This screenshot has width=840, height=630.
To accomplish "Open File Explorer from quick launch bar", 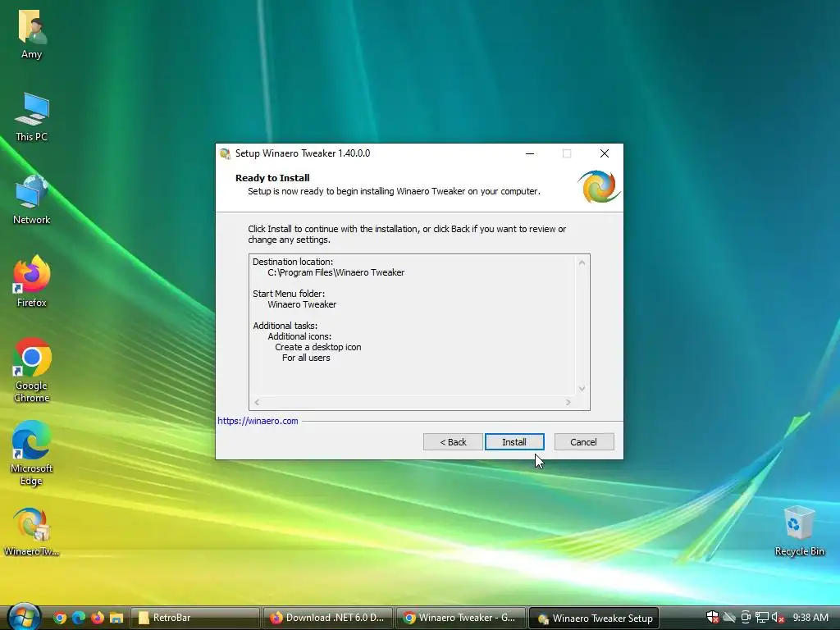I will click(116, 618).
